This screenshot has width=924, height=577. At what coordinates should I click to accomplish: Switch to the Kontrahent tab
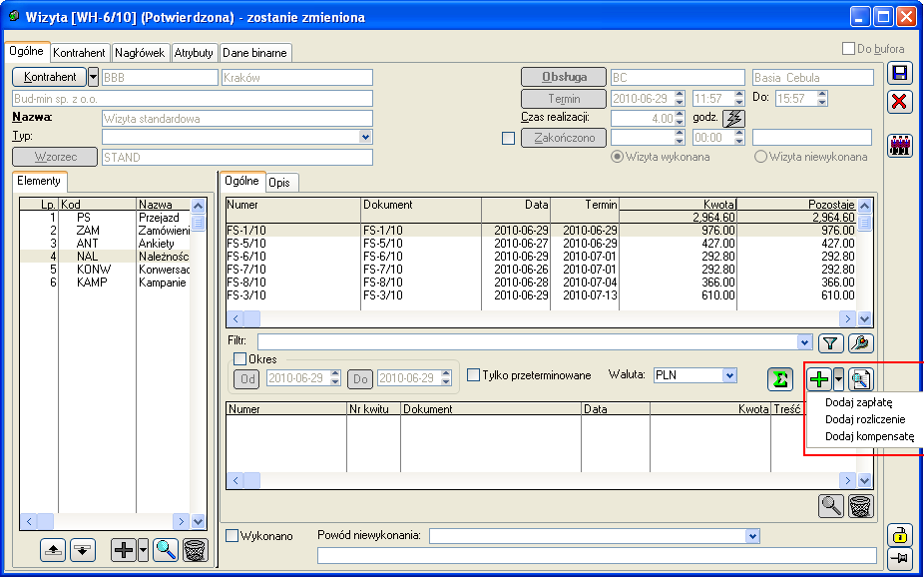79,53
